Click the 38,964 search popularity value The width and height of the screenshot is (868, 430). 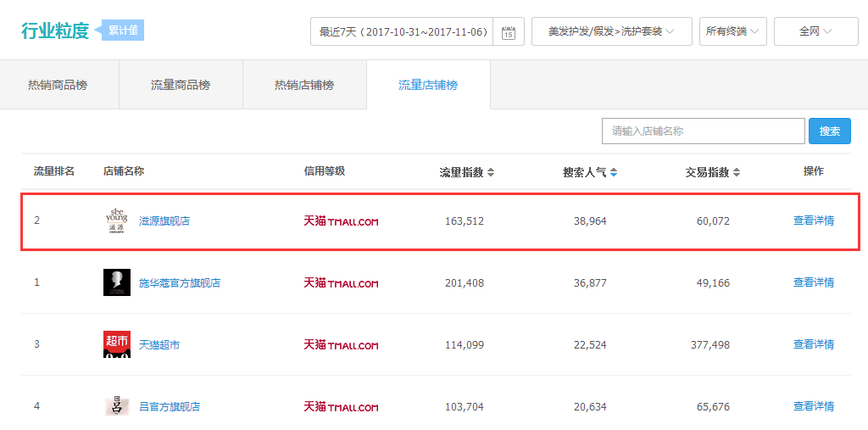click(590, 221)
